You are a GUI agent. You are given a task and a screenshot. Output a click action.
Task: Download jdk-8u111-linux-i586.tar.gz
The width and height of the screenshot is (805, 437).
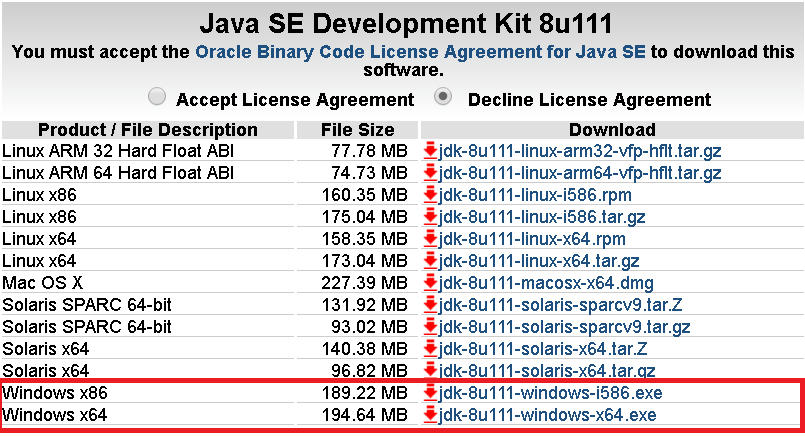542,217
